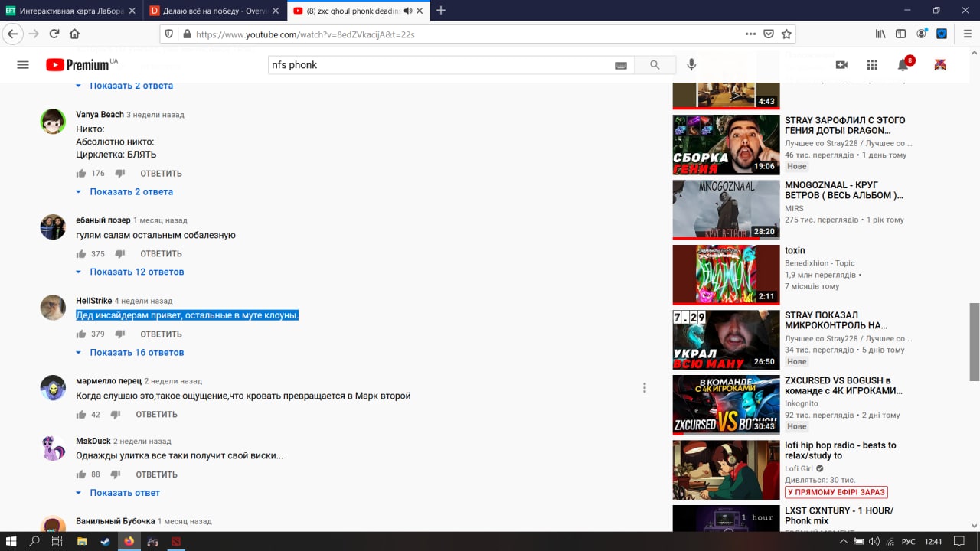
Task: Expand 2 replies under Vanya Beach
Action: click(125, 191)
